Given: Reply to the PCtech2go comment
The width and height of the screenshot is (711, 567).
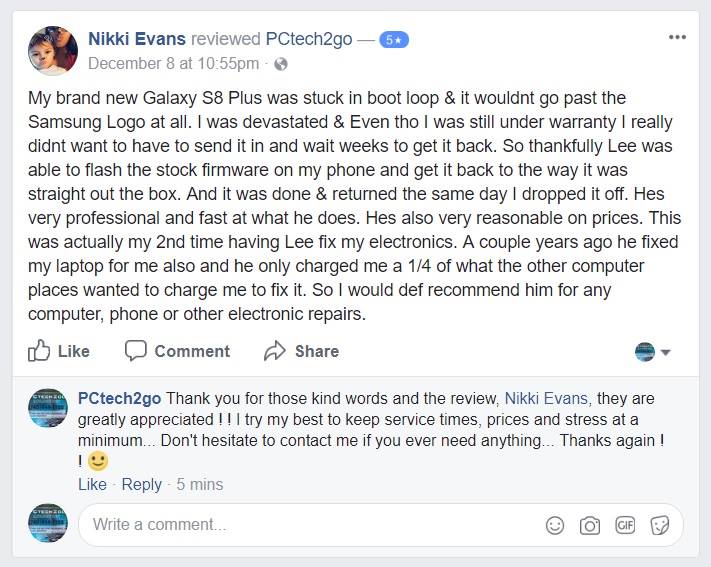Looking at the screenshot, I should pos(141,484).
